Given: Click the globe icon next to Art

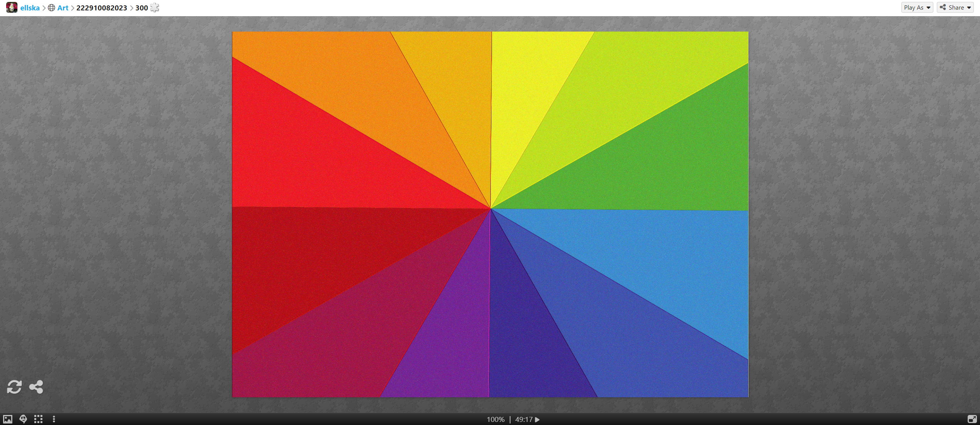Looking at the screenshot, I should [x=51, y=8].
